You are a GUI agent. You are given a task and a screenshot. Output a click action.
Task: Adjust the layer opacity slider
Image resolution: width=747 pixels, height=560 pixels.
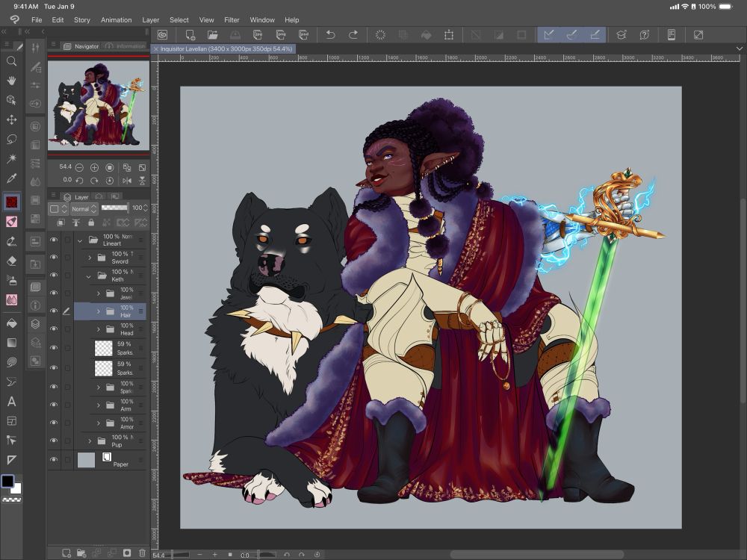point(115,208)
